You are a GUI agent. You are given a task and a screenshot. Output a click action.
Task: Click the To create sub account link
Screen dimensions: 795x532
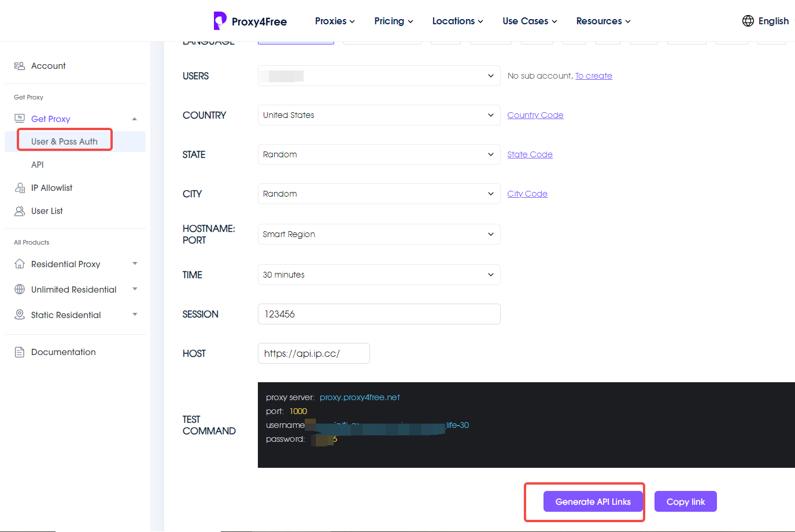point(593,76)
